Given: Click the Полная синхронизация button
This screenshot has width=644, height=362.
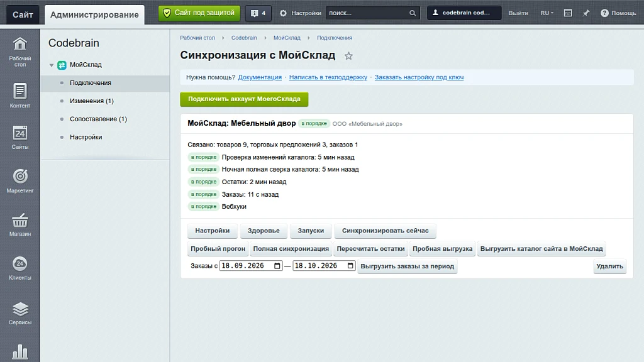Looking at the screenshot, I should [x=291, y=249].
